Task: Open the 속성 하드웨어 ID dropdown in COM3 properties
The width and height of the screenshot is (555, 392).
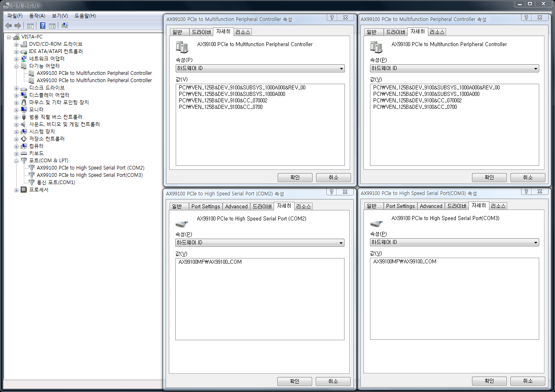Action: tap(455, 242)
